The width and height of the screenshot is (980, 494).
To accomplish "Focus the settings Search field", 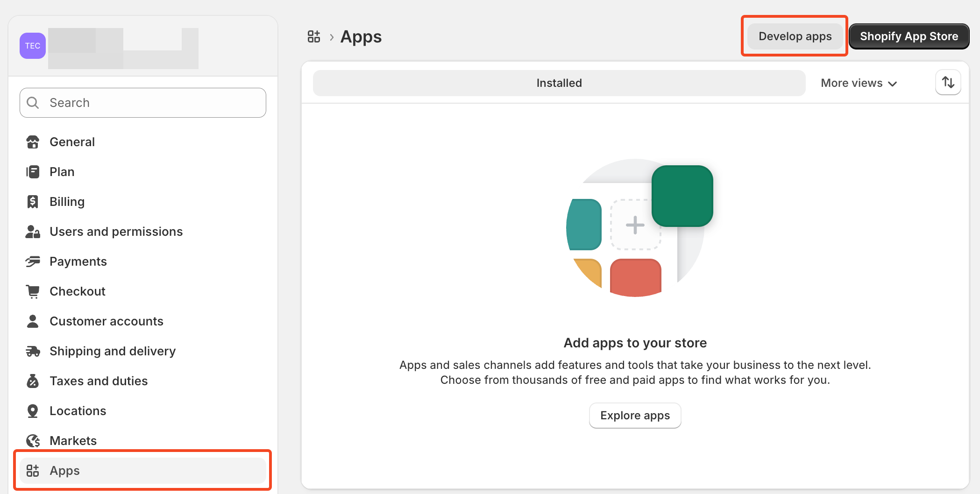I will coord(149,103).
